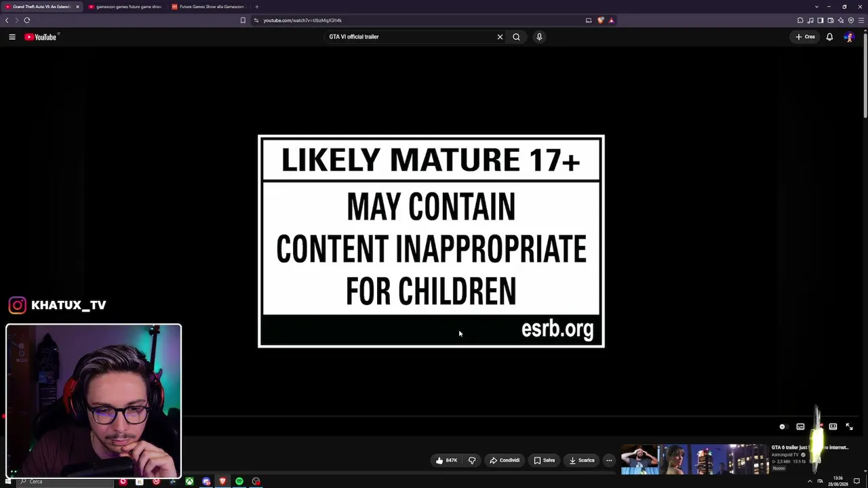Image resolution: width=868 pixels, height=488 pixels.
Task: Close the Grand Theft Auto VI tab
Action: point(77,7)
